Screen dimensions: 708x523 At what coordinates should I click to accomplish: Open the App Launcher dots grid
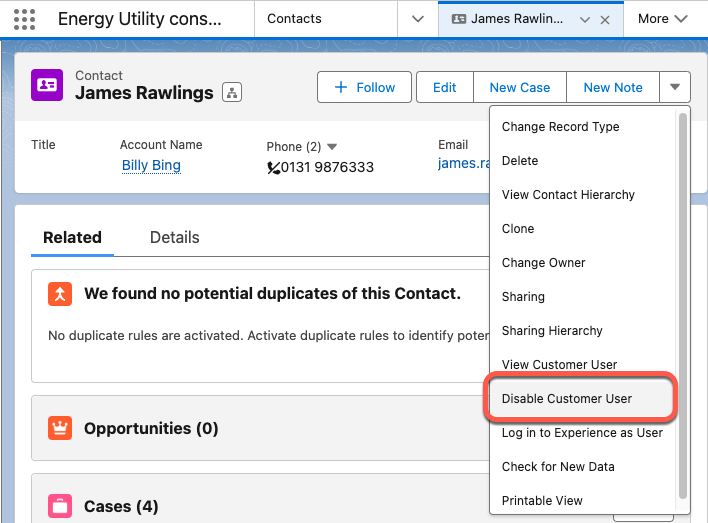[x=24, y=19]
